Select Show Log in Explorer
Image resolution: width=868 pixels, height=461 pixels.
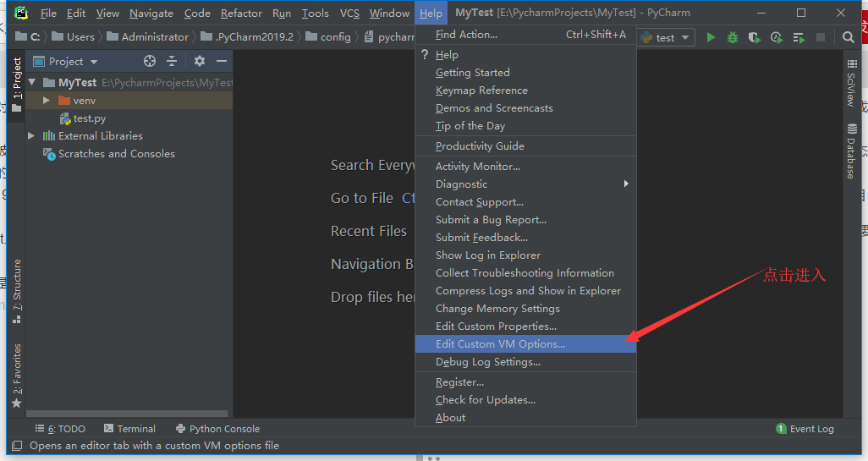[x=525, y=255]
